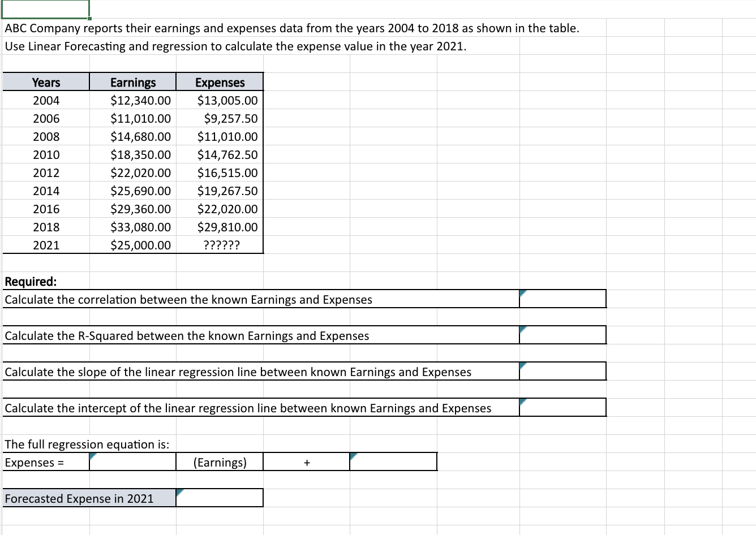Select the 2004 year cell

tap(45, 100)
